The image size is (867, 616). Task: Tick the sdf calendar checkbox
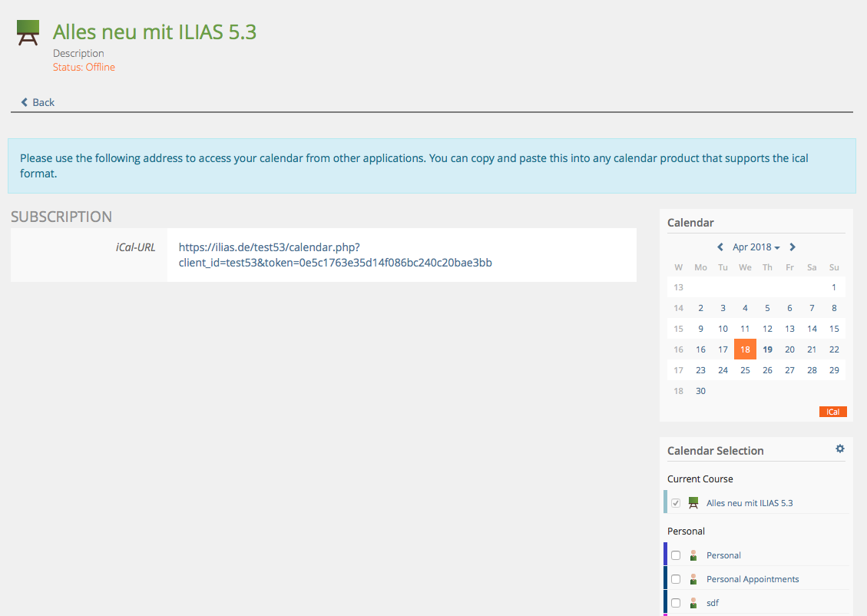tap(676, 603)
